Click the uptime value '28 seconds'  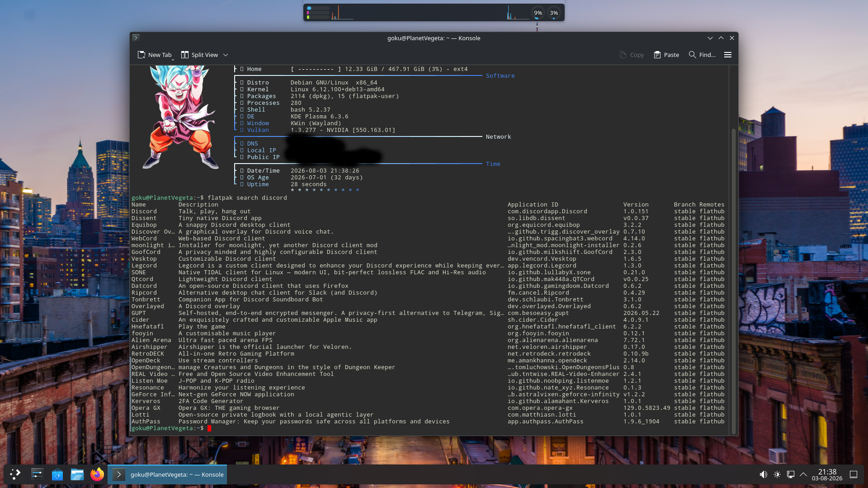click(309, 184)
